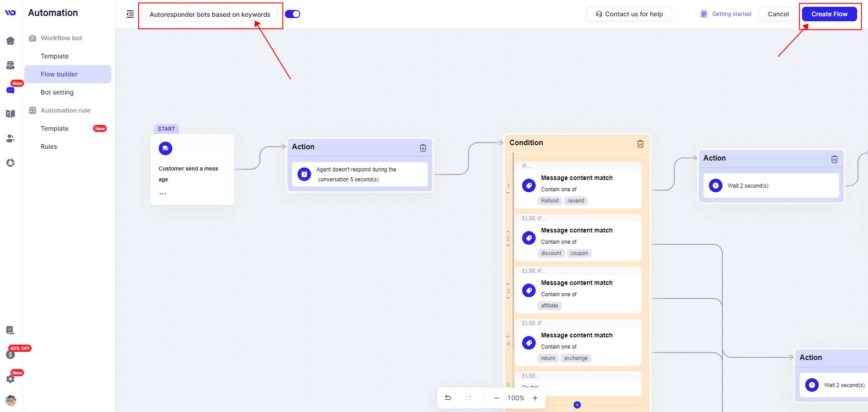
Task: Click Contact us for help
Action: tap(629, 14)
